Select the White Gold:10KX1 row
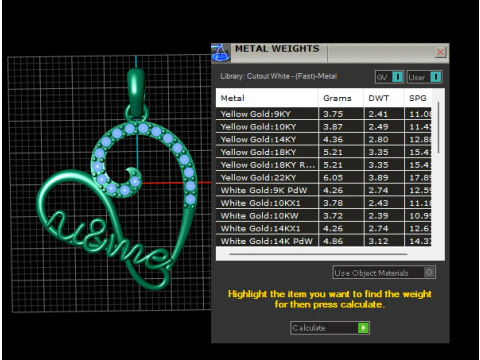This screenshot has height=360, width=480. tap(324, 203)
